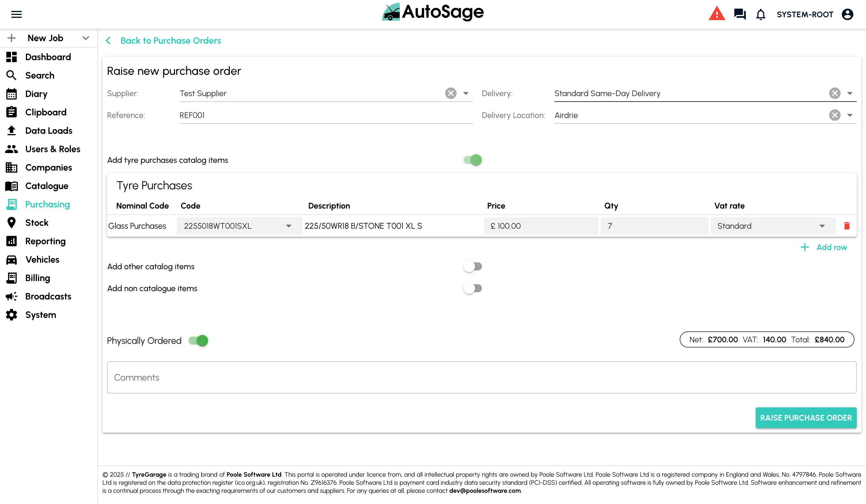
Task: Open the Search section in the sidebar
Action: 40,75
